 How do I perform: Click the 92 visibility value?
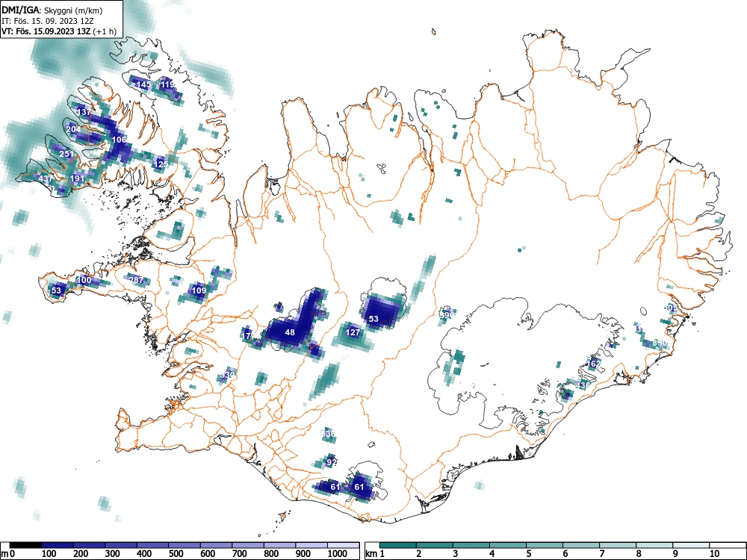pos(332,462)
